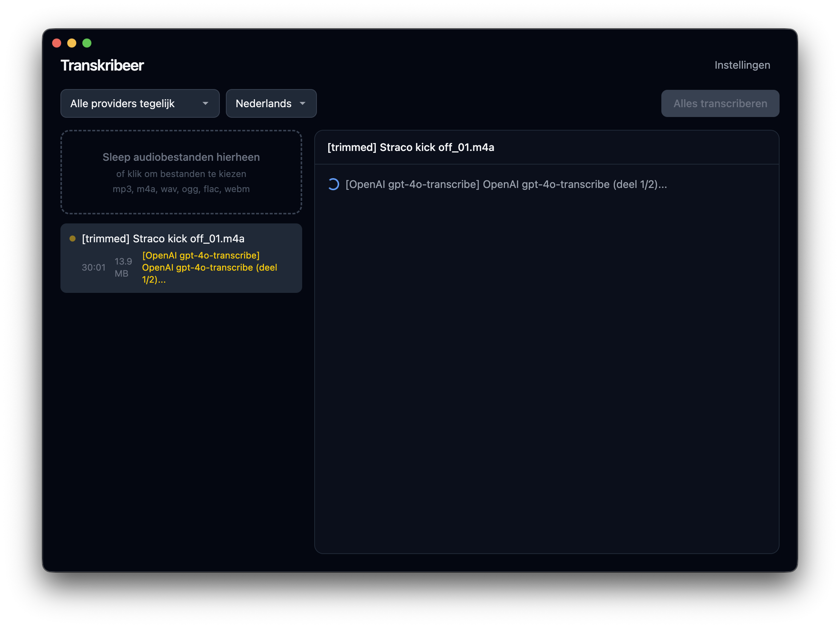Click the blue loading spinner icon

pos(333,185)
